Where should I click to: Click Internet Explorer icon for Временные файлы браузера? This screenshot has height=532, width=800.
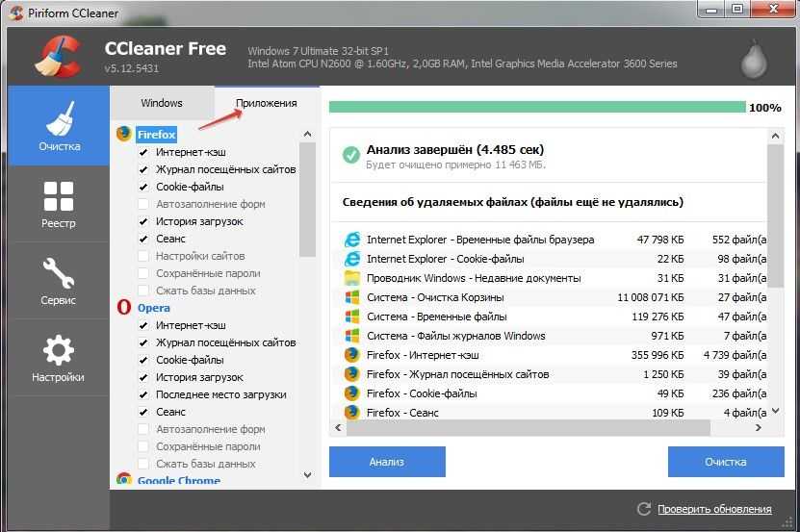click(352, 240)
